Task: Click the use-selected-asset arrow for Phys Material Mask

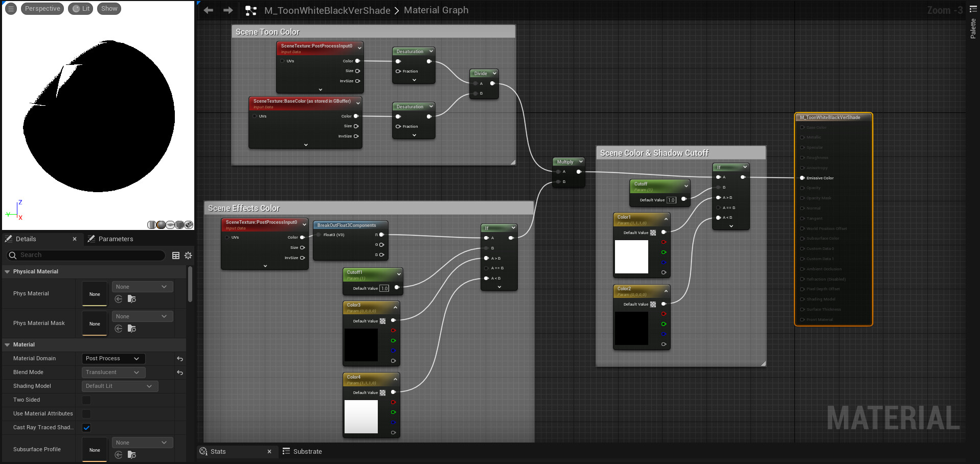Action: (x=119, y=329)
